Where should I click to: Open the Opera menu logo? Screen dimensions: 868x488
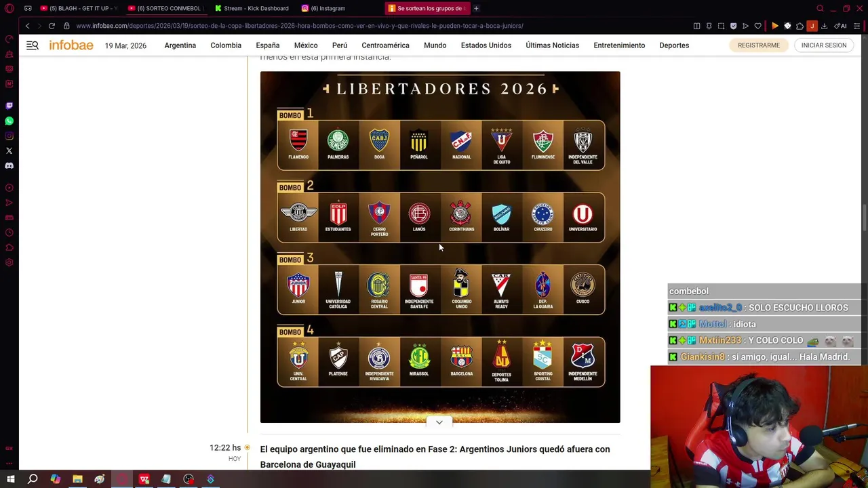[9, 8]
